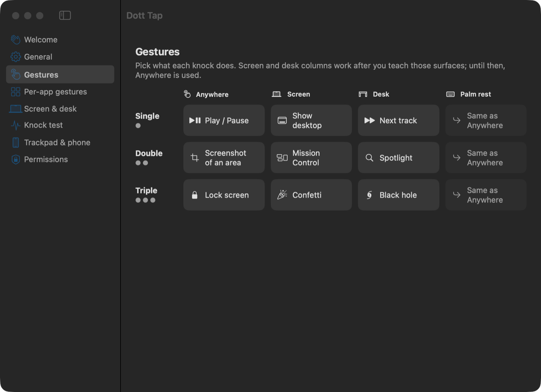
Task: Click the Screen & desk laptop icon
Action: [15, 109]
